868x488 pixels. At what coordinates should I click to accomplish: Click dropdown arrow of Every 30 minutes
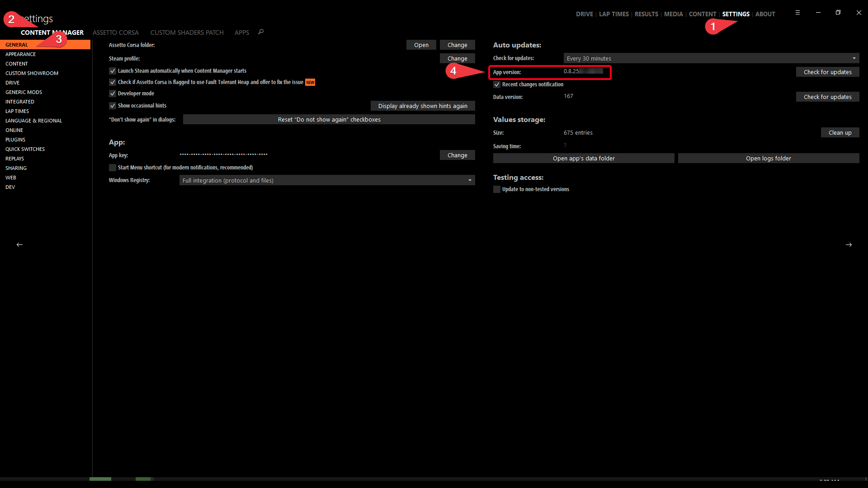854,58
